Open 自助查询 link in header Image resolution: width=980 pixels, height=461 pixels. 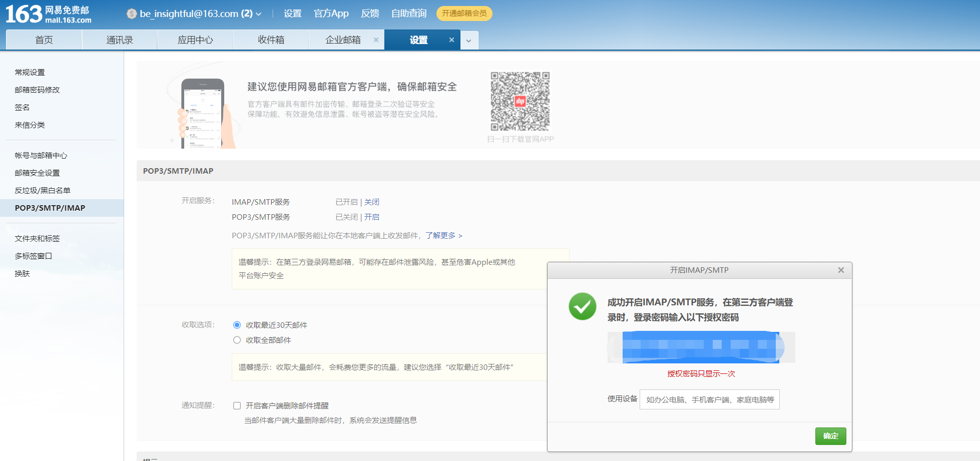pyautogui.click(x=408, y=14)
